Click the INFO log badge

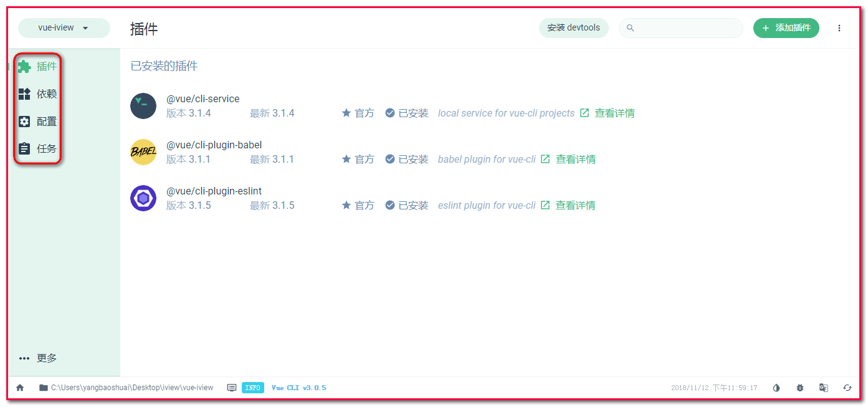(253, 388)
